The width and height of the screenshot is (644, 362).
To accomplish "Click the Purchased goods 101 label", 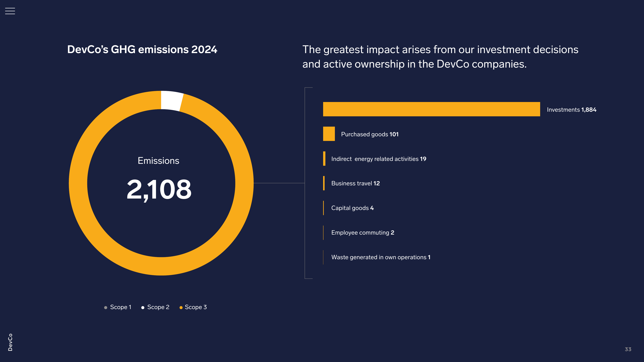I will tap(370, 134).
